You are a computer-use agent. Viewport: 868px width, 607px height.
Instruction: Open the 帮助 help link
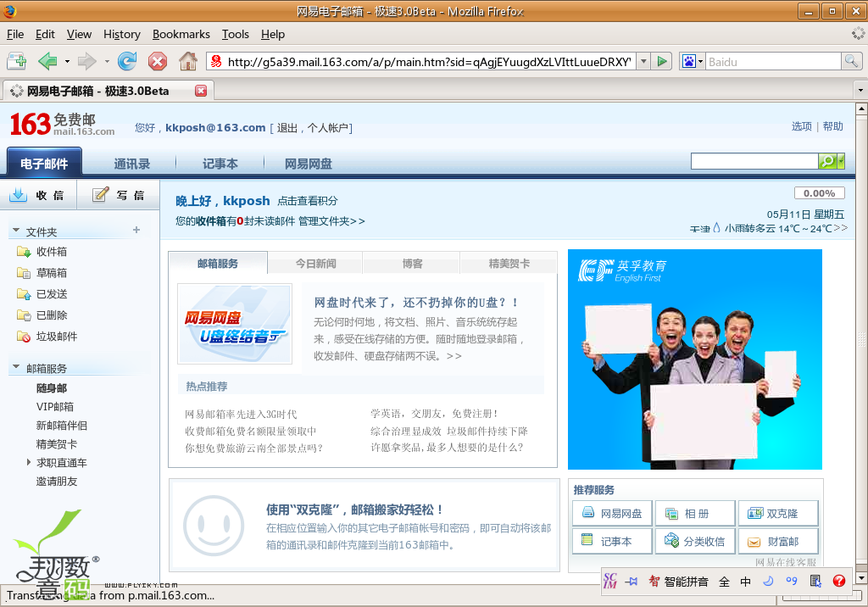click(x=832, y=126)
